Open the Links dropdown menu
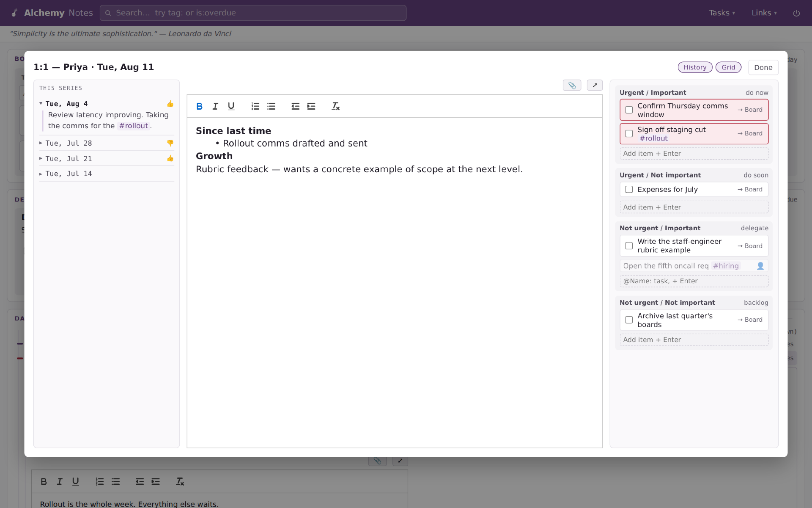The height and width of the screenshot is (508, 812). [x=764, y=13]
